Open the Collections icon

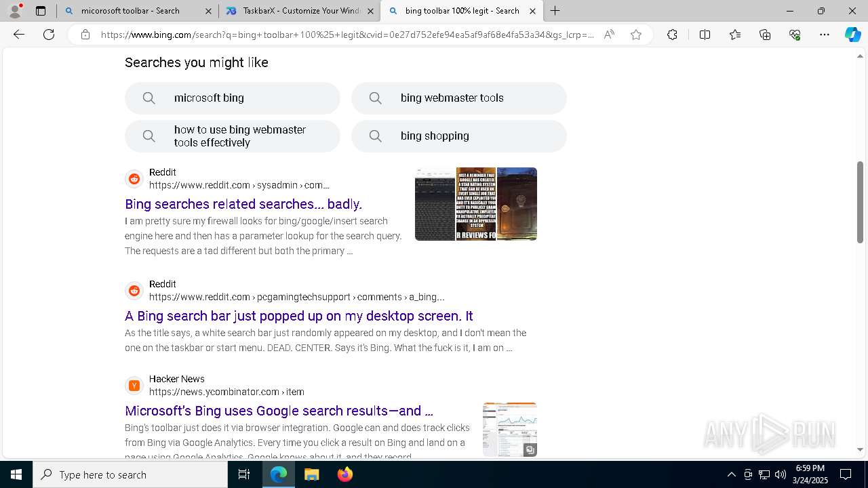[765, 35]
